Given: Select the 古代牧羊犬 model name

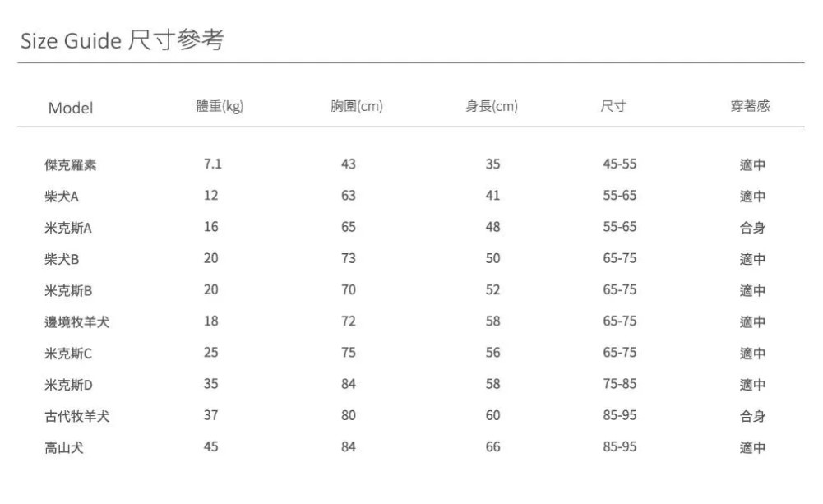Looking at the screenshot, I should [76, 416].
